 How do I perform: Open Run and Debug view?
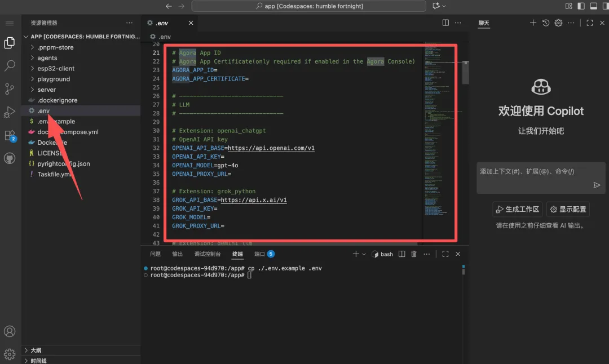tap(10, 112)
